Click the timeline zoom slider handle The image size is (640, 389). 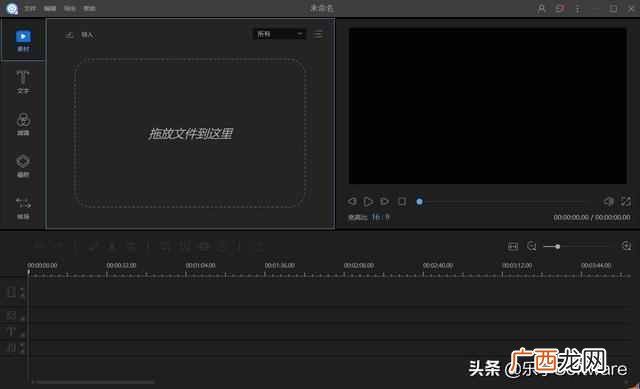coord(558,246)
